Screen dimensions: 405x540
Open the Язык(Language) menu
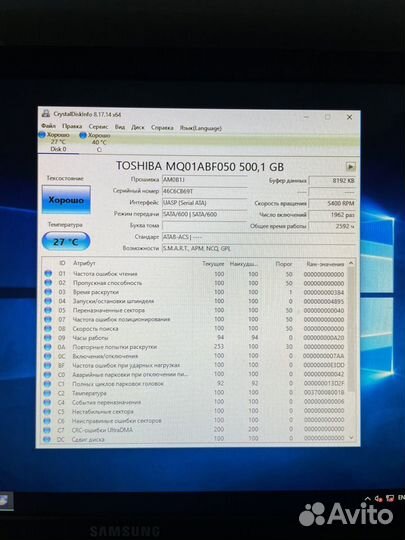pyautogui.click(x=200, y=128)
